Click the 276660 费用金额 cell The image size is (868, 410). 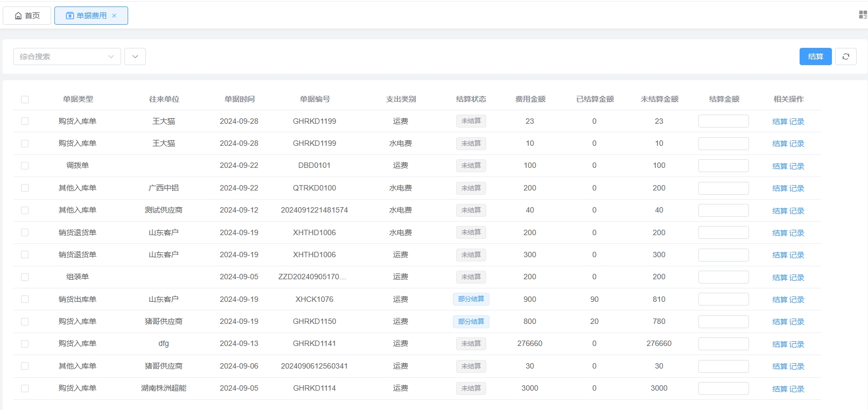coord(530,343)
